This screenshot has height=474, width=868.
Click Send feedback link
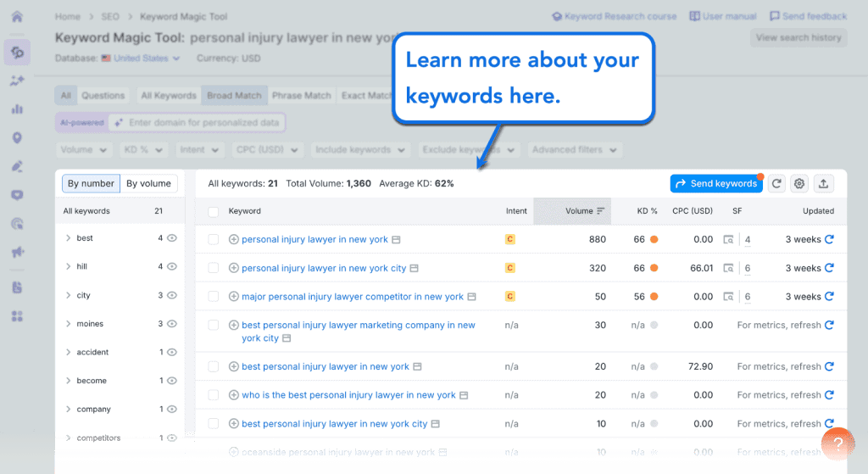tap(808, 17)
